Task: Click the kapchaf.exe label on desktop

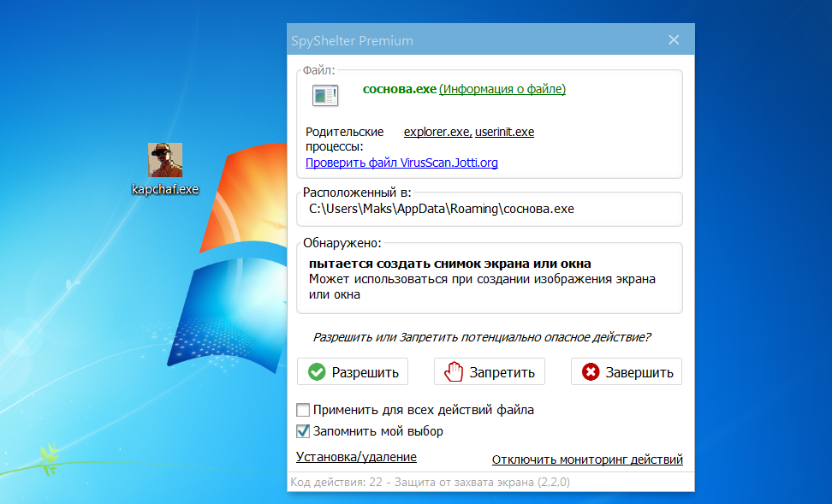Action: coord(165,189)
